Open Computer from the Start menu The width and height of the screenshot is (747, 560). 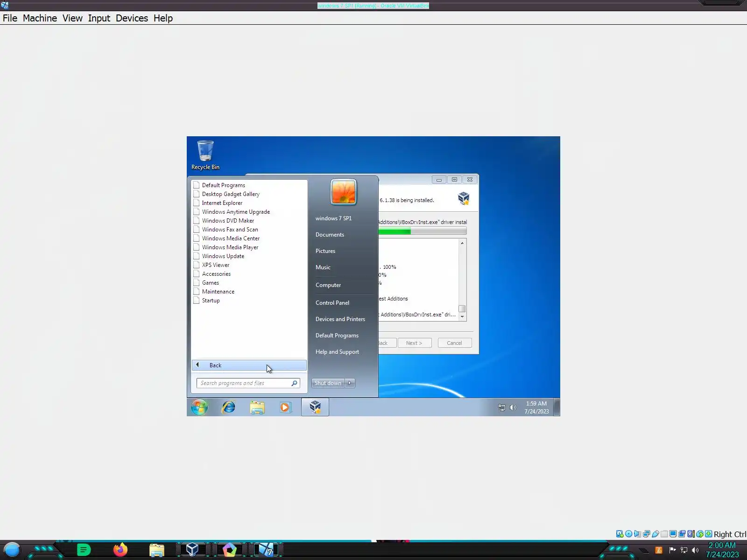[x=328, y=285]
